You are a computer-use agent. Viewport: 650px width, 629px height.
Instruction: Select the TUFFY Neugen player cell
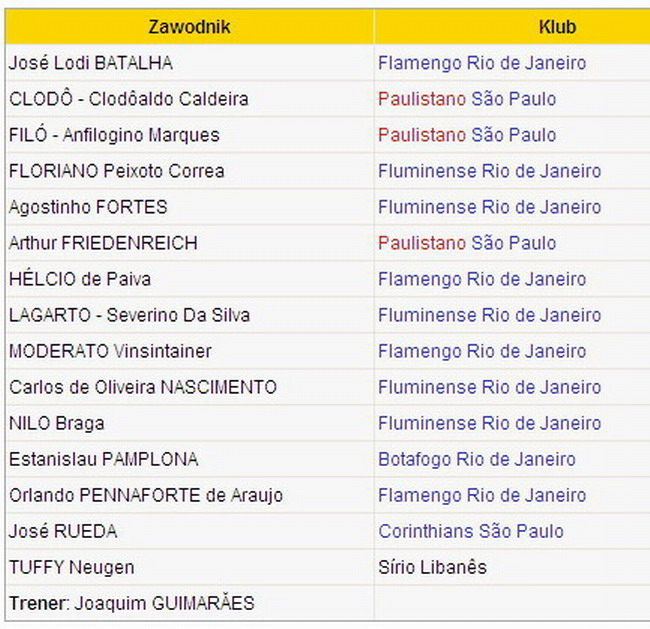point(71,567)
